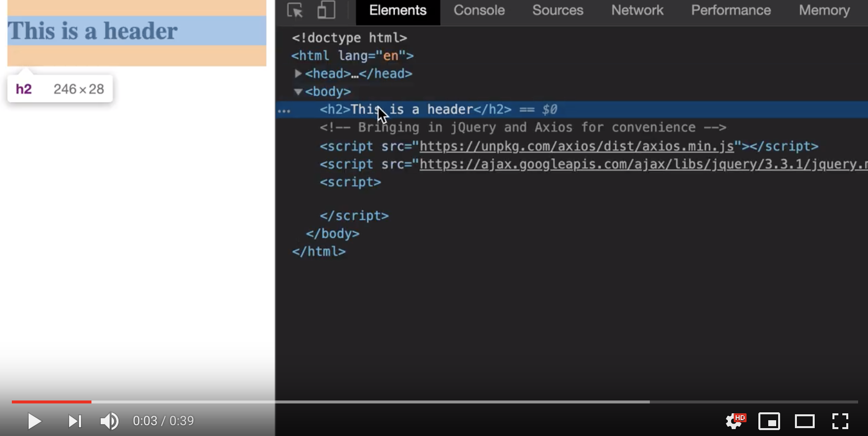Play the video
This screenshot has height=436, width=868.
pyautogui.click(x=34, y=421)
